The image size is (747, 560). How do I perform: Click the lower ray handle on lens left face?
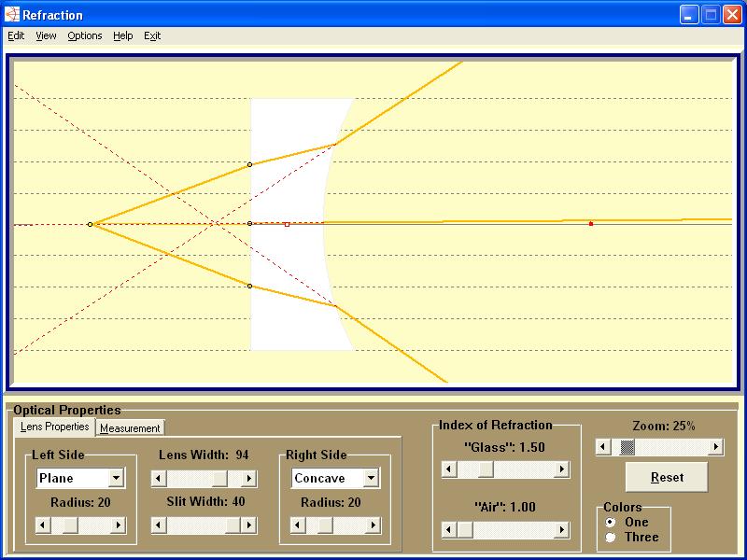pos(249,287)
